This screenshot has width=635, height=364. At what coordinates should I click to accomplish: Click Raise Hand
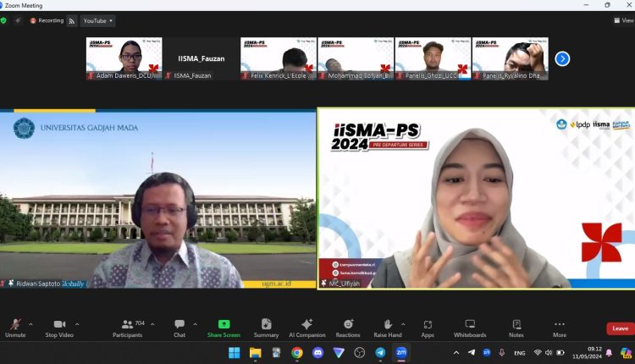388,328
